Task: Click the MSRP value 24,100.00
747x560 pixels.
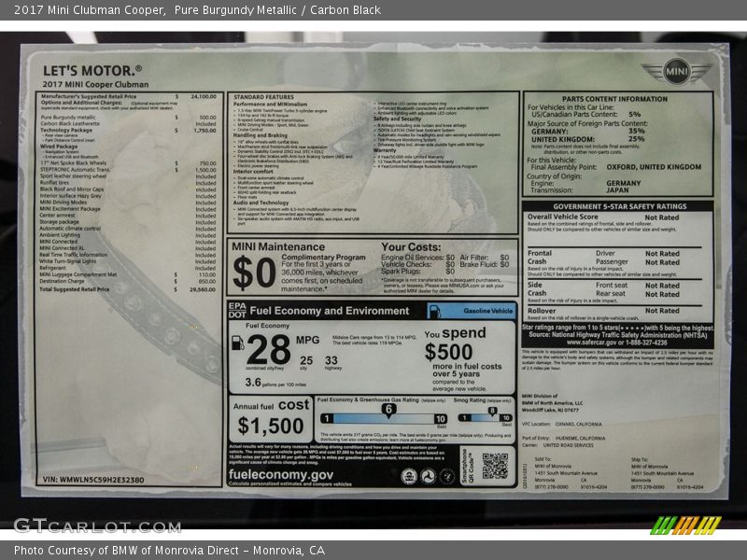Action: click(x=204, y=96)
